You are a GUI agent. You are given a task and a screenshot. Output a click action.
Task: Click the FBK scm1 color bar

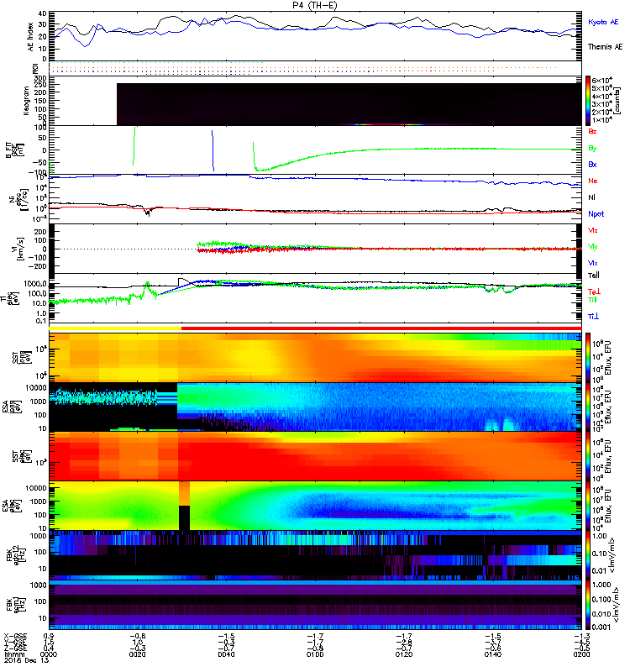click(588, 605)
